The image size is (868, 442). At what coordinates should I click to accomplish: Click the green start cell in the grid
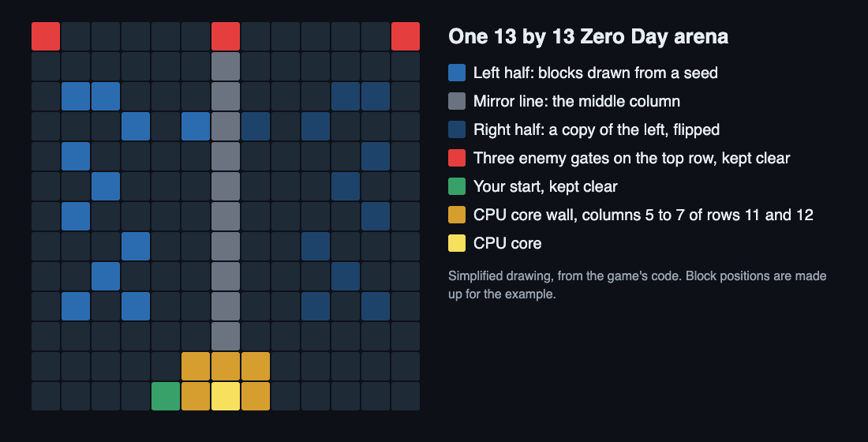coord(166,396)
